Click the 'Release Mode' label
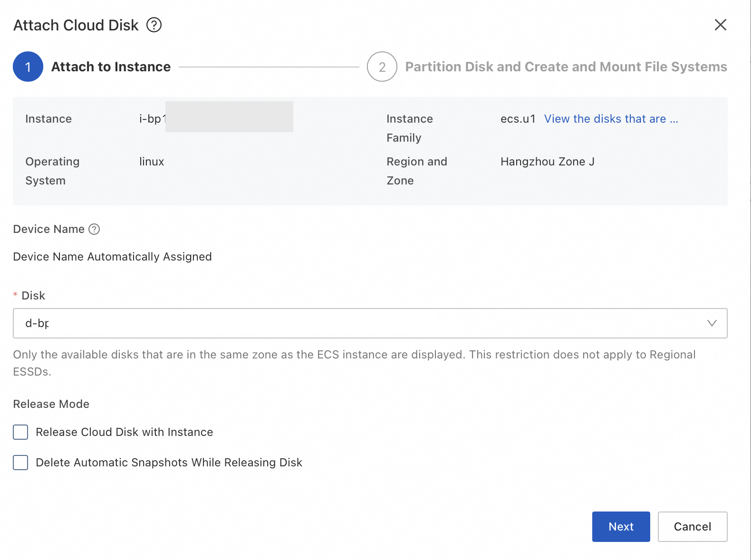The image size is (751, 560). click(51, 404)
